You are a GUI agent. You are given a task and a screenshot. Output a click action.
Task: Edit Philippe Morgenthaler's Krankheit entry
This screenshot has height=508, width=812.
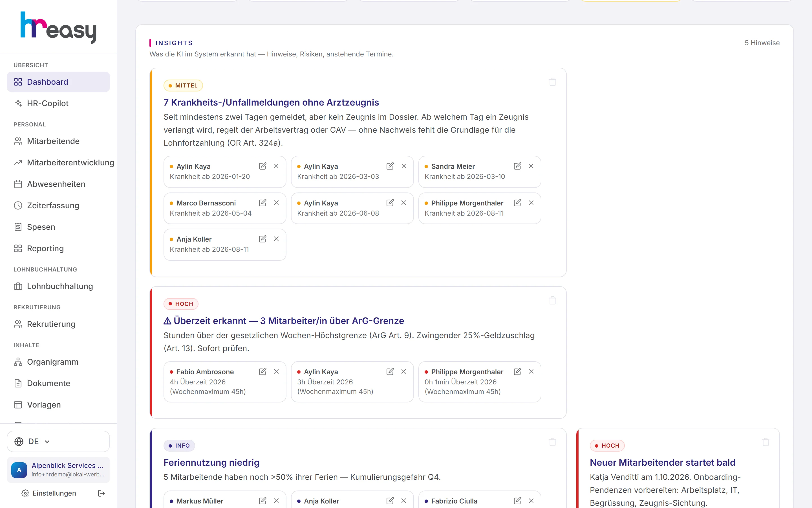click(517, 203)
